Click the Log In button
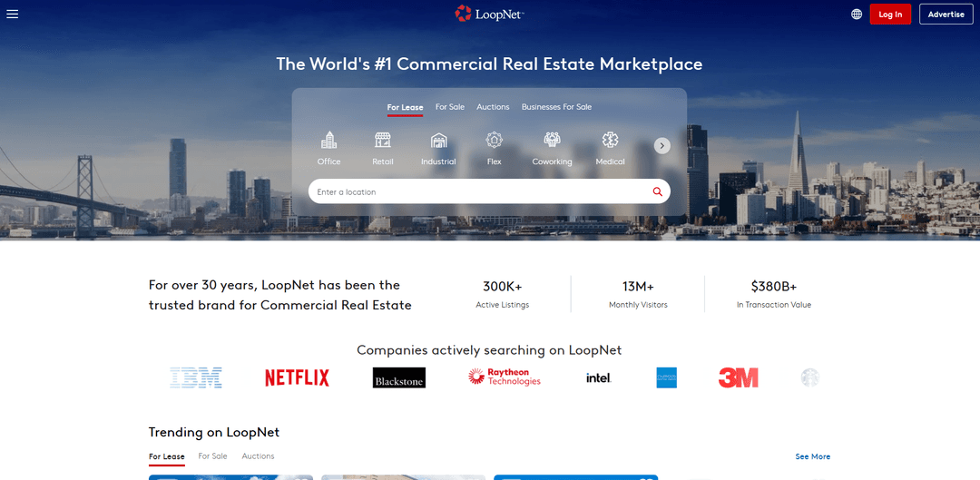Image resolution: width=980 pixels, height=480 pixels. (890, 14)
